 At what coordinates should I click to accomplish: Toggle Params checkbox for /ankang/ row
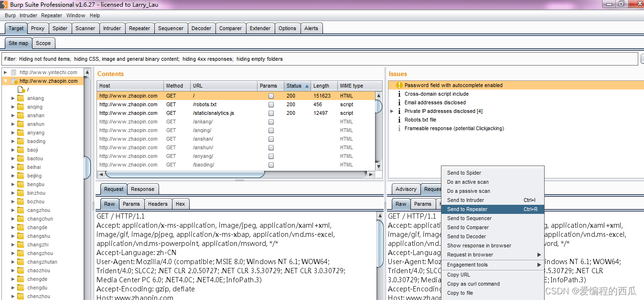(x=271, y=122)
